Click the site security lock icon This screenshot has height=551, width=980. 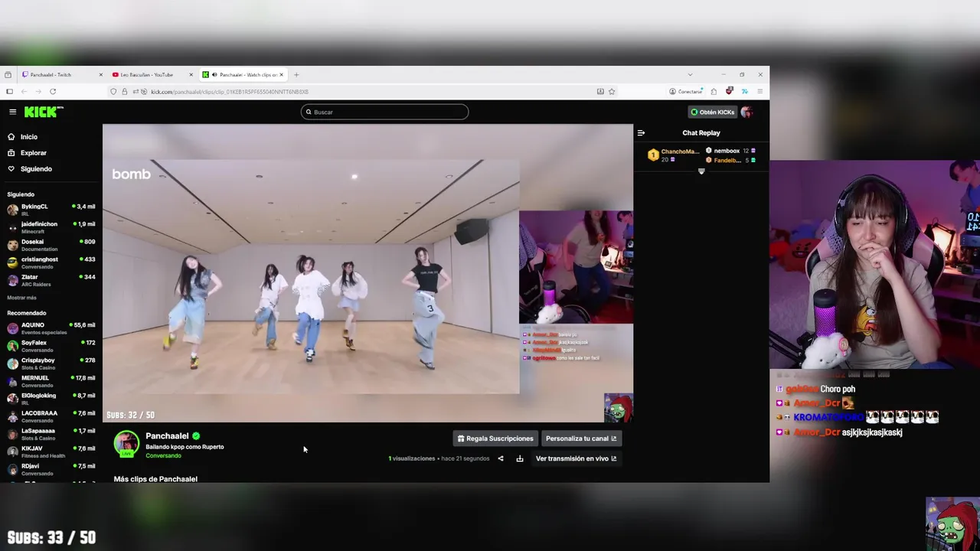124,92
